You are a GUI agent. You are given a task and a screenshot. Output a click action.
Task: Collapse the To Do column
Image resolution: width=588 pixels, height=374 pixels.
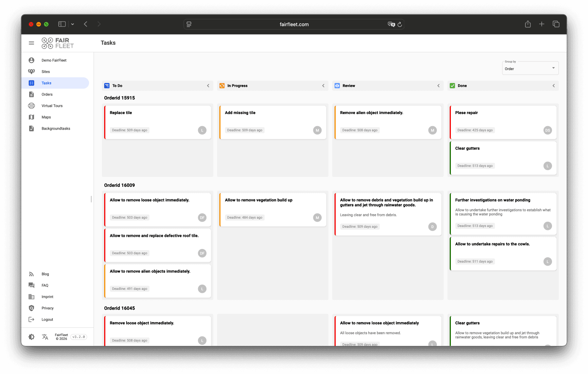pyautogui.click(x=208, y=86)
